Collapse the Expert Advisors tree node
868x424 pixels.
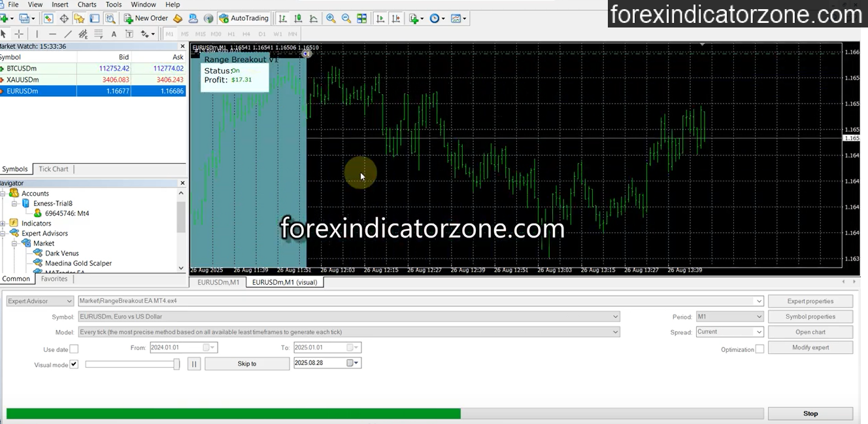pos(3,234)
